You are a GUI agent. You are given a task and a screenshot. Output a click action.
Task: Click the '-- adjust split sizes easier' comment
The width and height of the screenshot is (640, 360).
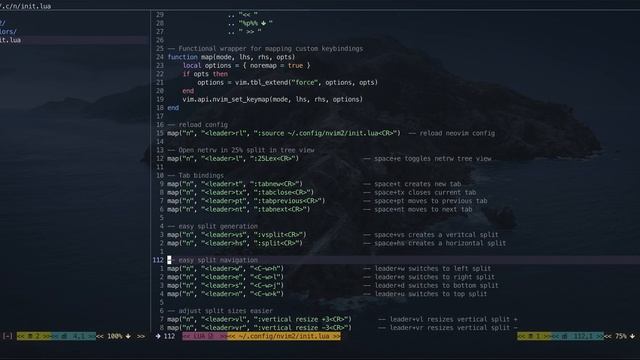220,311
